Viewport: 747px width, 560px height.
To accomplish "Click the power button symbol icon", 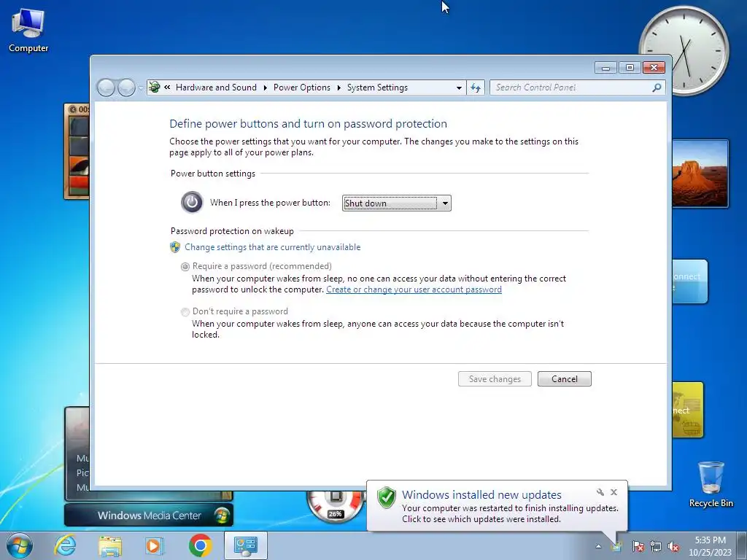I will [x=192, y=203].
